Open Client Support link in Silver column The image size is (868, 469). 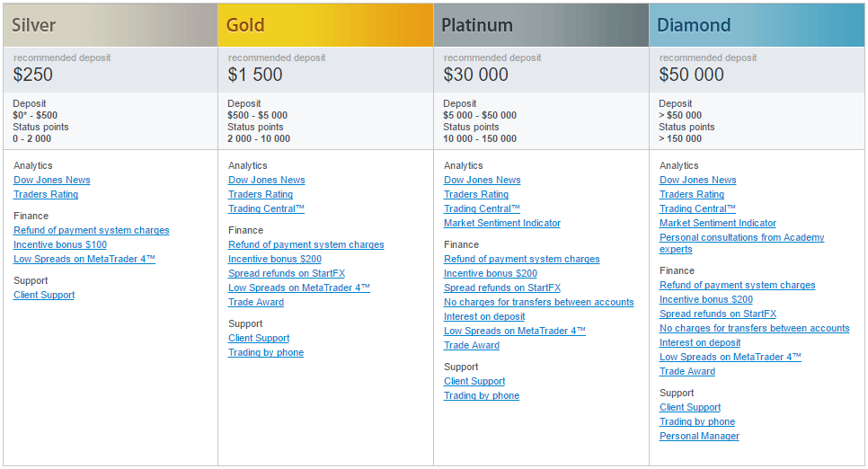44,295
